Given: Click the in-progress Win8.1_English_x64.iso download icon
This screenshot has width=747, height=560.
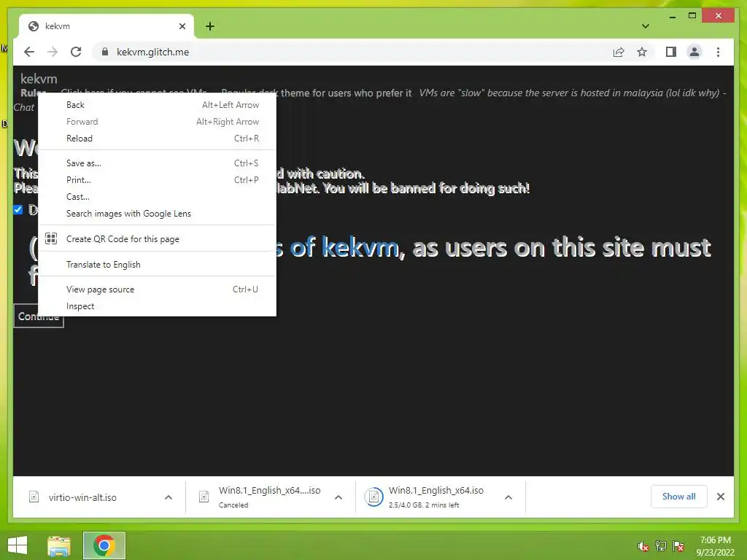Looking at the screenshot, I should 374,497.
